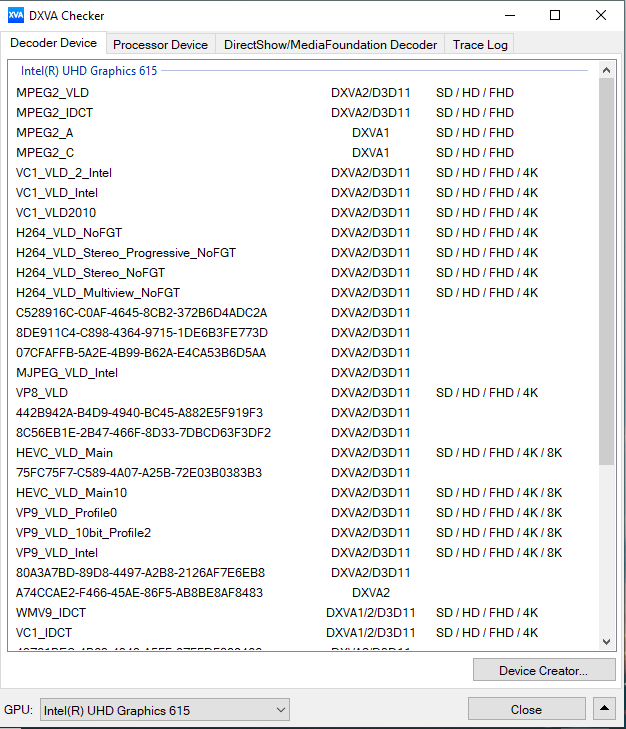Screen dimensions: 626x729
Task: Switch to the Processor Device tab
Action: 160,45
